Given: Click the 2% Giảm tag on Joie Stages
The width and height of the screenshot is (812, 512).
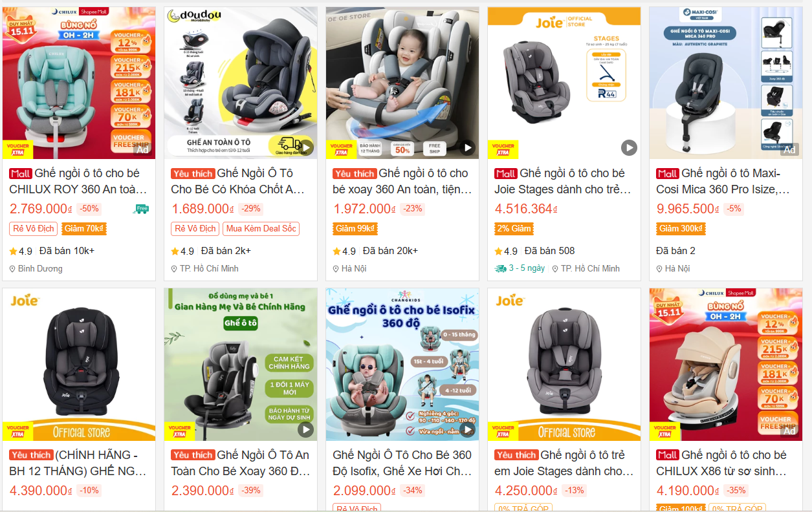Looking at the screenshot, I should tap(514, 229).
